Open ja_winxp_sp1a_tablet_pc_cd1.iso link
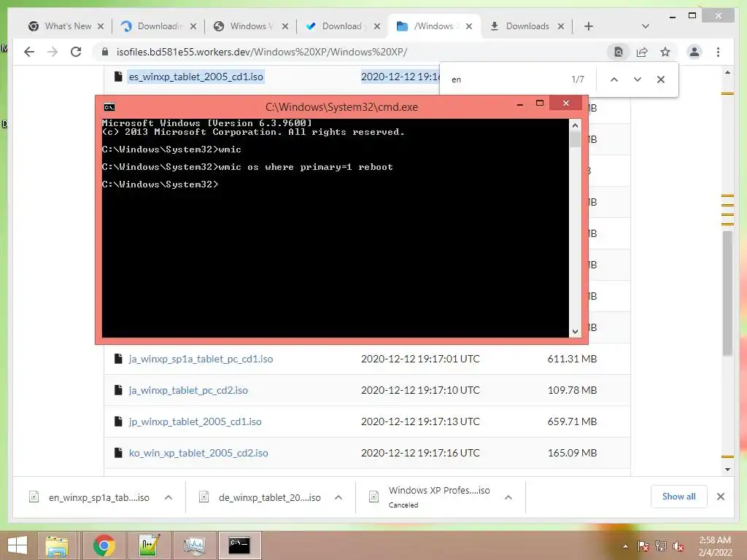This screenshot has height=560, width=747. (201, 359)
